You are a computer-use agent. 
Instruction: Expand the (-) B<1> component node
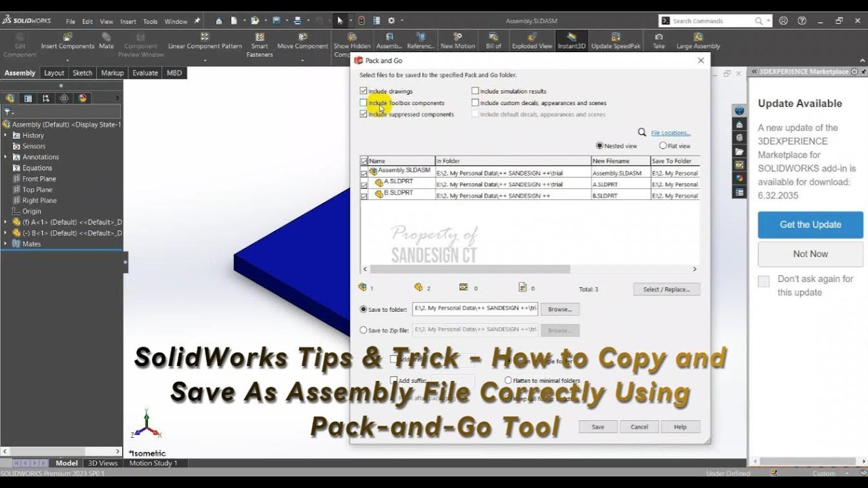coord(6,233)
